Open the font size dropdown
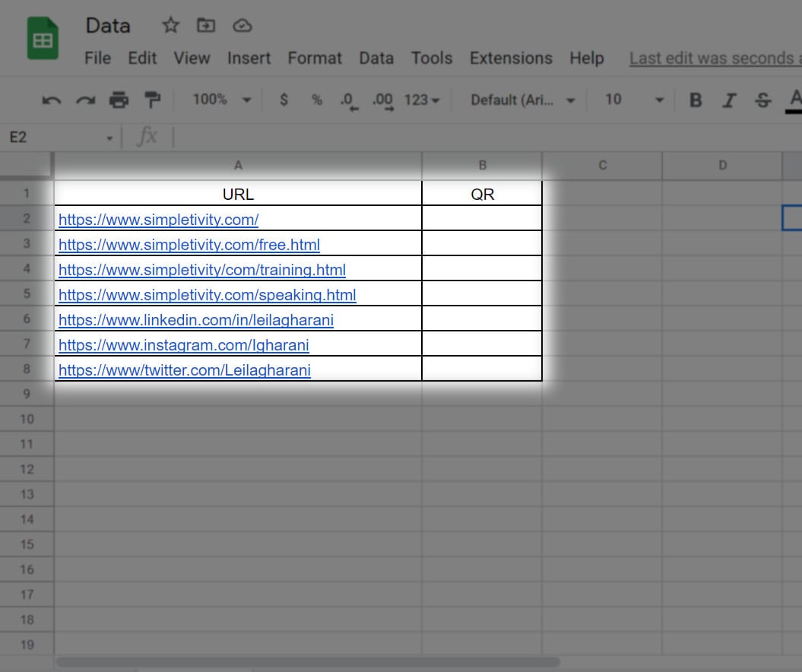 (634, 100)
